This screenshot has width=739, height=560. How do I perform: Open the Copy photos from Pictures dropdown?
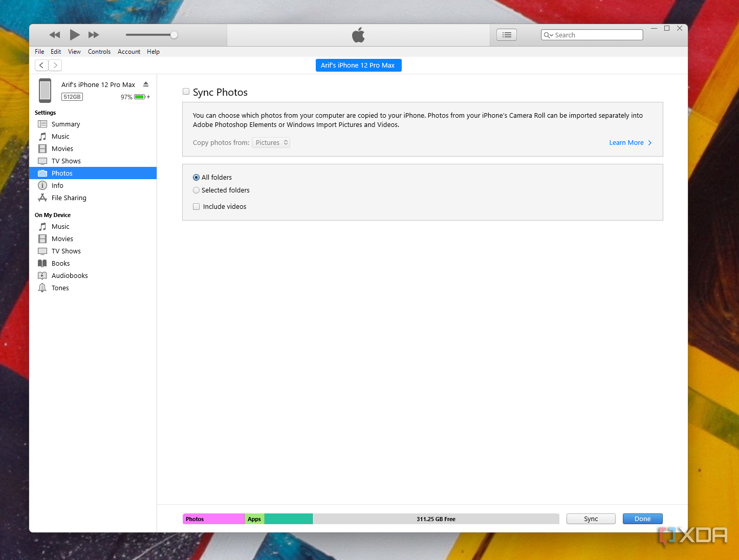tap(271, 143)
